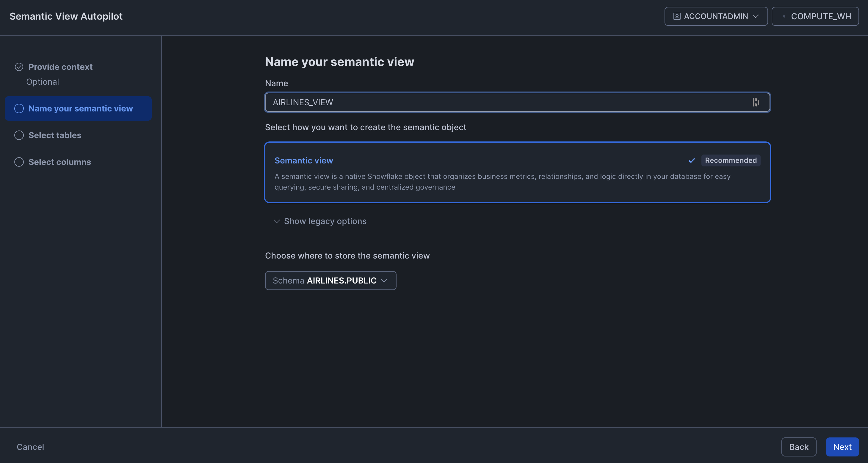Open the Schema AIRLINES.PUBLIC dropdown
The image size is (868, 463).
(x=330, y=281)
